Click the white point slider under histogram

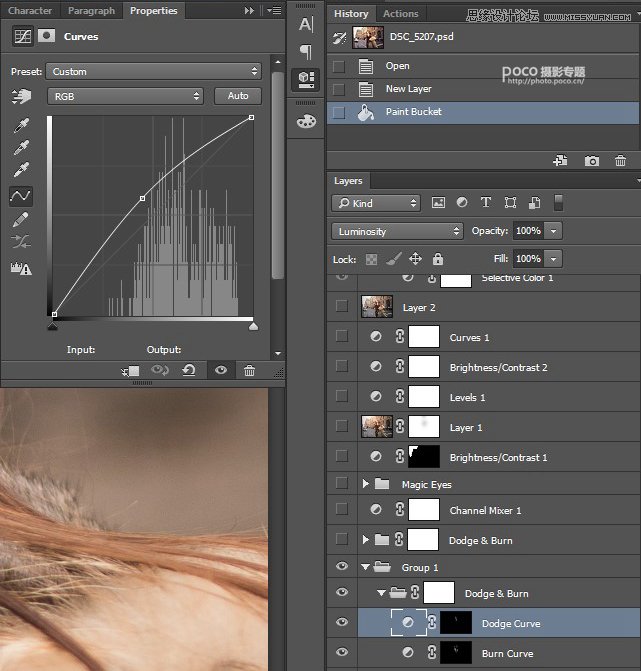coord(253,325)
